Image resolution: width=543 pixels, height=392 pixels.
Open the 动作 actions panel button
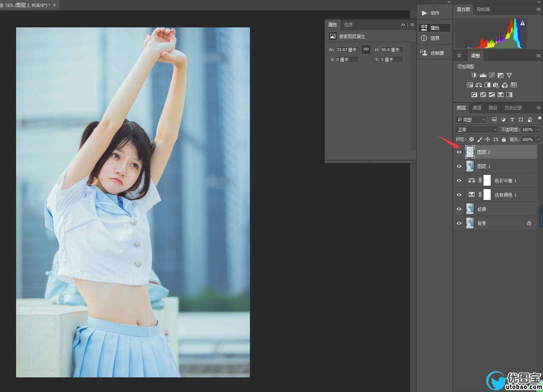tap(434, 13)
